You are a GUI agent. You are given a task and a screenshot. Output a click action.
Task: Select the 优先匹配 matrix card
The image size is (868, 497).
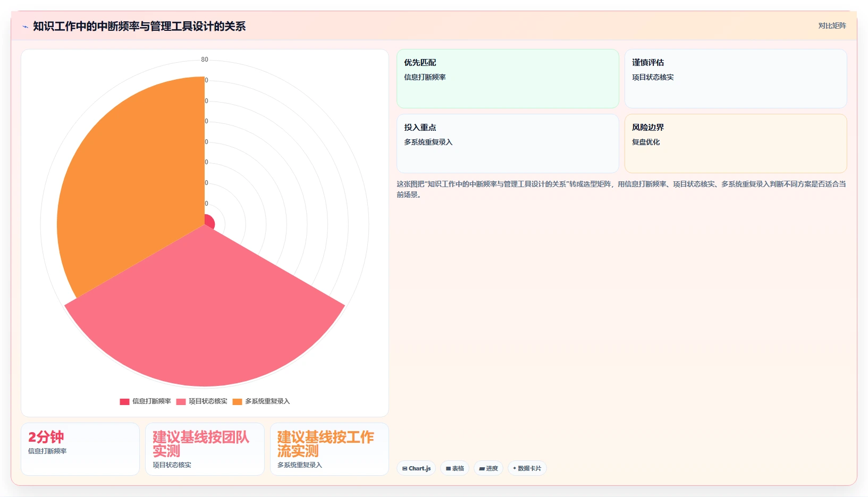tap(508, 79)
